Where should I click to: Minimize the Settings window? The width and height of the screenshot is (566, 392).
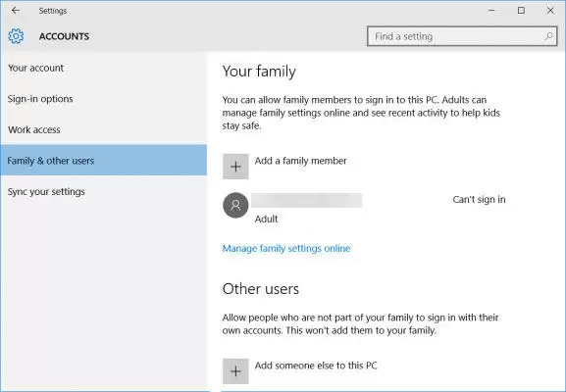(x=491, y=11)
